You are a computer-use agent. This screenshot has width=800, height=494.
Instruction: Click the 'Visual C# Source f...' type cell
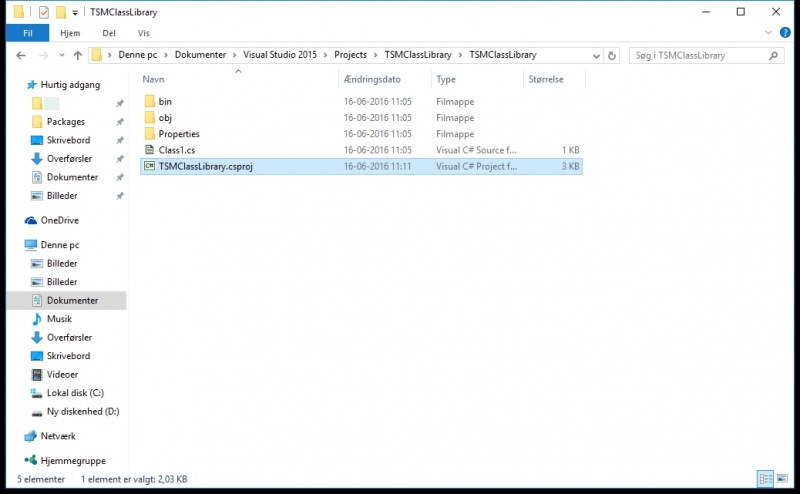pos(476,150)
